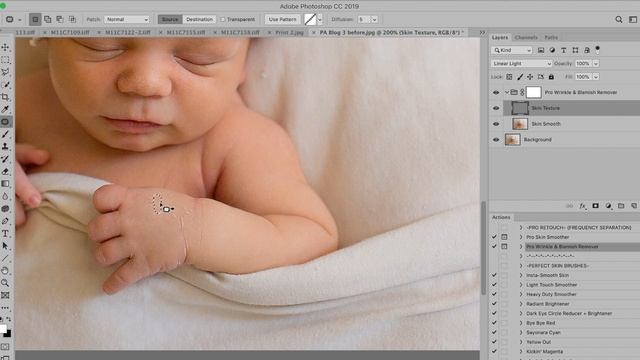Click the shape layer filter icon

point(575,50)
